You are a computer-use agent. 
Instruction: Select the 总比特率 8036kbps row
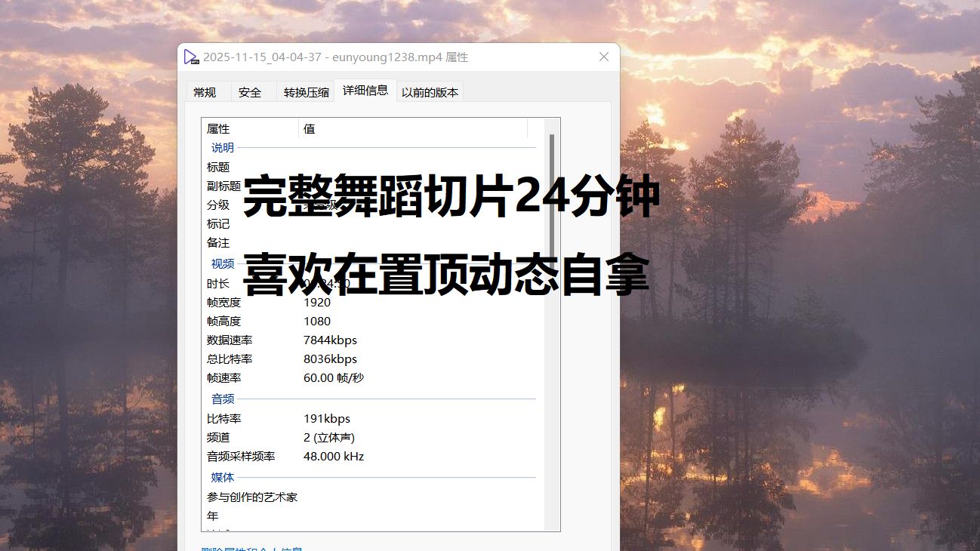click(x=330, y=359)
